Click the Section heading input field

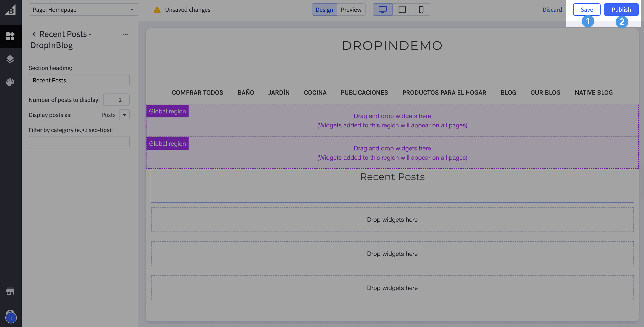click(x=79, y=80)
